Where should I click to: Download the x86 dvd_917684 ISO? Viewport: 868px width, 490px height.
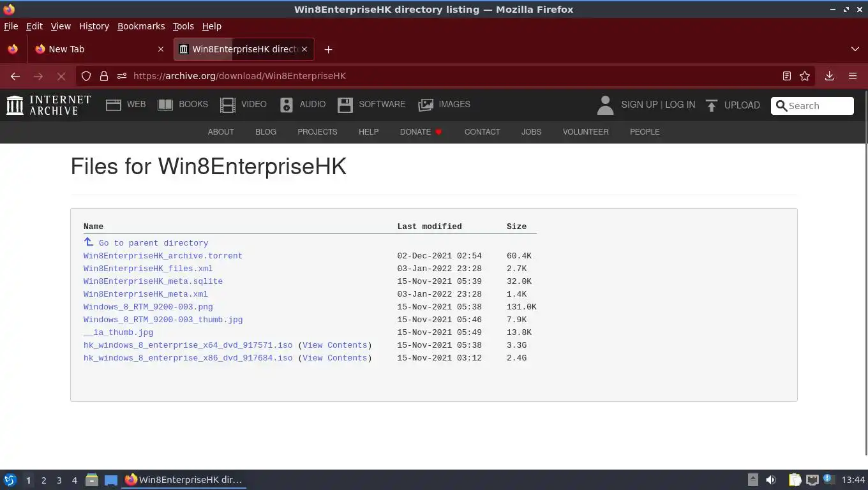click(188, 358)
